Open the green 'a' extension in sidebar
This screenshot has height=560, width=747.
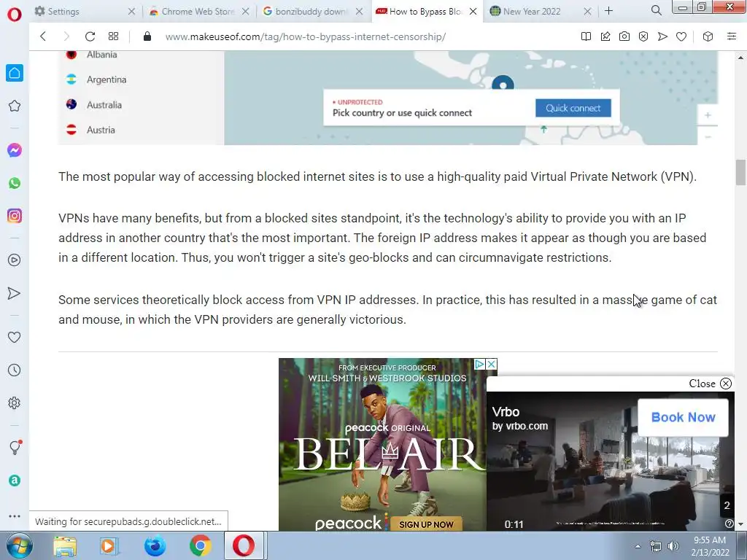(15, 481)
